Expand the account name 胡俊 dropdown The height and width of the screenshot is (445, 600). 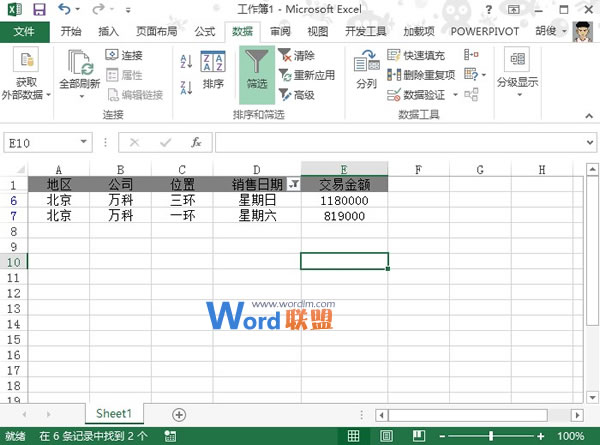[564, 31]
